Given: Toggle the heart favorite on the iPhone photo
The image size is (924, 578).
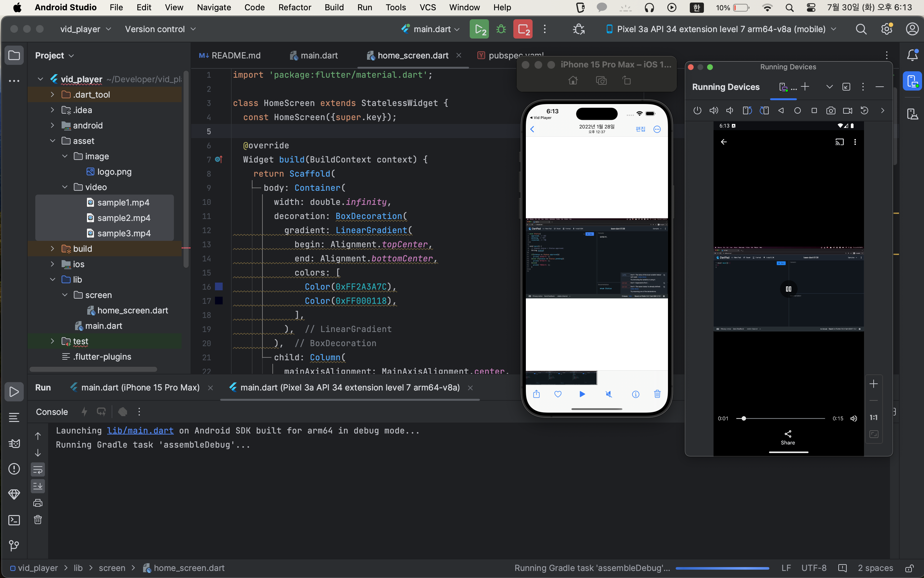Looking at the screenshot, I should click(x=558, y=394).
